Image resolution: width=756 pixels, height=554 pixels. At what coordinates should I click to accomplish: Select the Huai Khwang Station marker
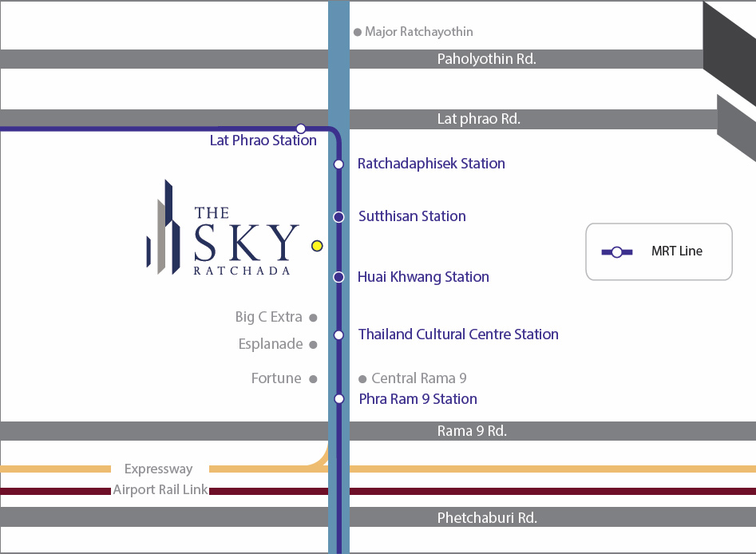[x=338, y=277]
